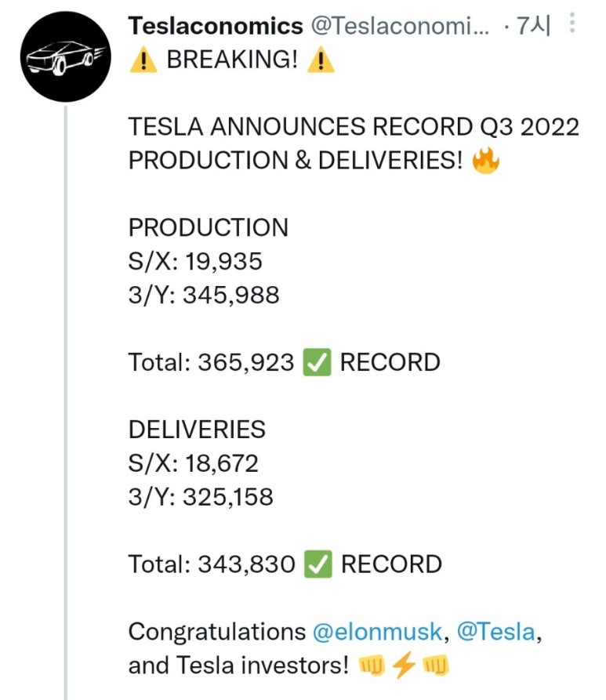Open the @Teslaconomi... handle link
The height and width of the screenshot is (700, 606).
400,25
